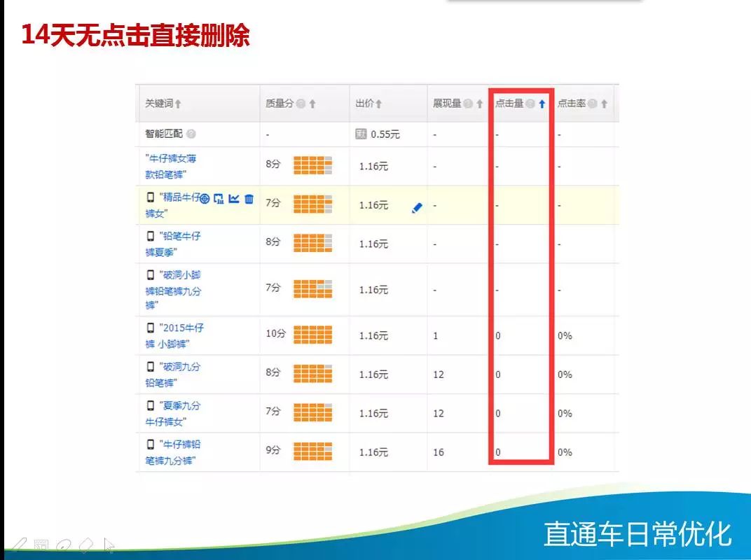Sort by 点击率 column arrow
This screenshot has width=751, height=560.
tap(604, 104)
